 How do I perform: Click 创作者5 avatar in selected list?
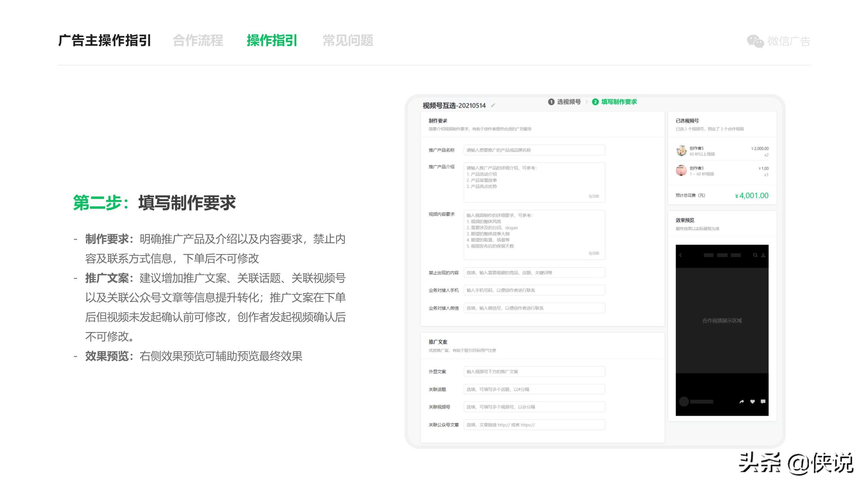tap(681, 151)
